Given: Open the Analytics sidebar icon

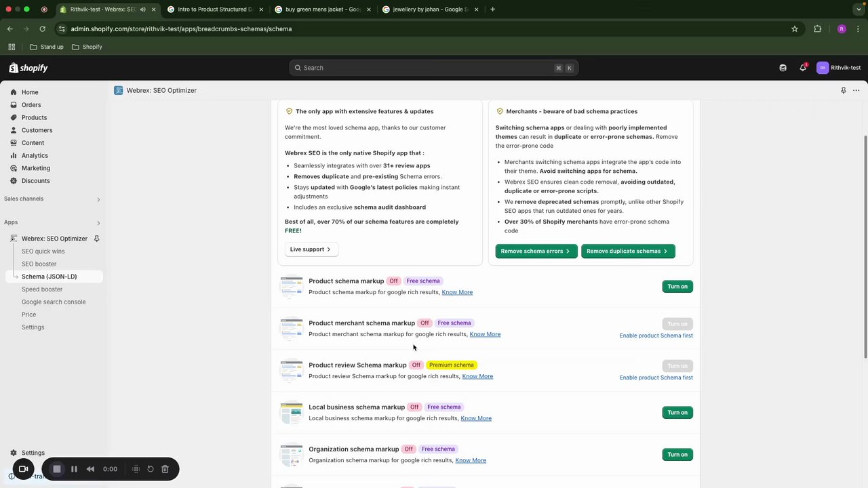Looking at the screenshot, I should pos(14,155).
